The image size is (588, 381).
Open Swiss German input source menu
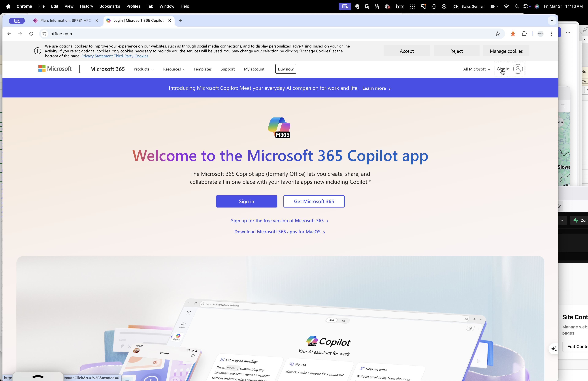pos(468,6)
